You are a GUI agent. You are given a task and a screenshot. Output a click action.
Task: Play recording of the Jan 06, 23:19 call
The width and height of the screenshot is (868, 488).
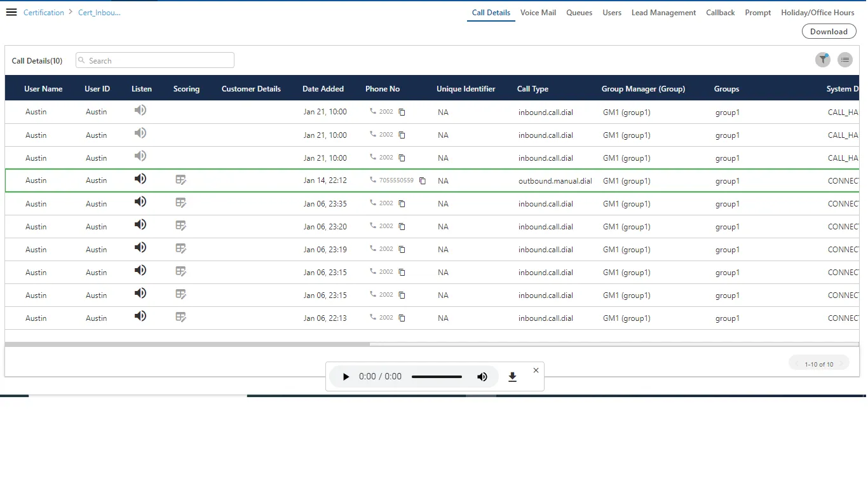140,248
